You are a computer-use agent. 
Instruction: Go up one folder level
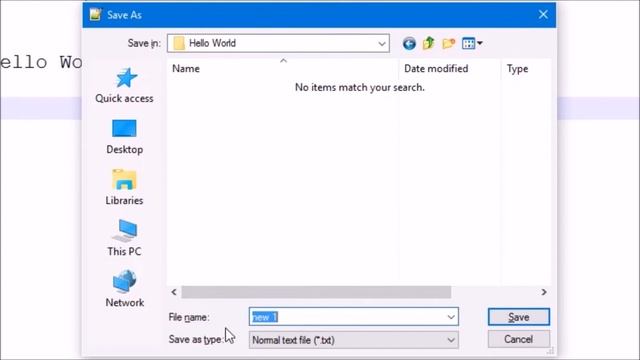point(429,43)
